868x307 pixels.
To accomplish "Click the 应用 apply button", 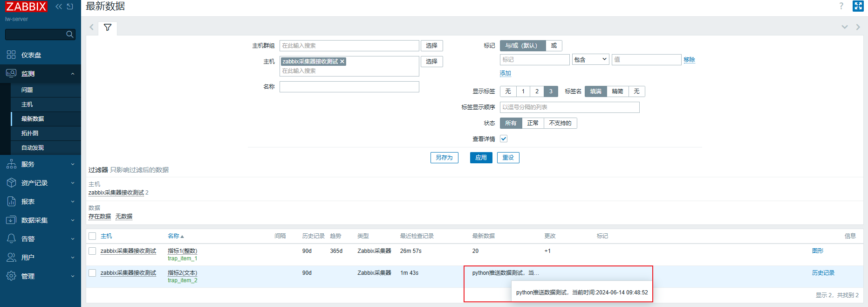I will pos(481,158).
